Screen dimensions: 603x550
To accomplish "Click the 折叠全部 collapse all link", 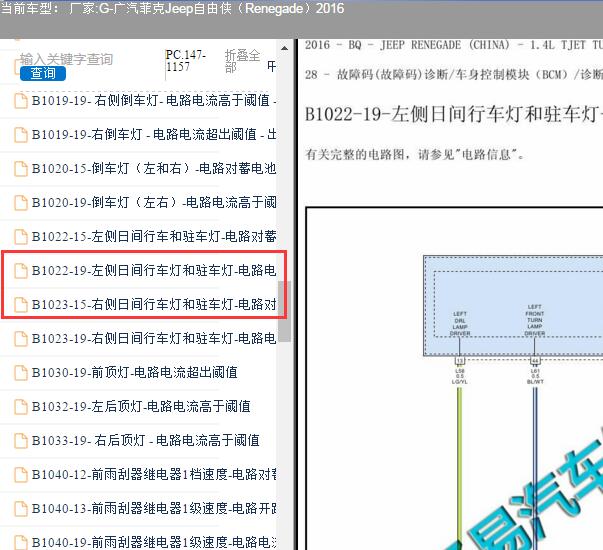I will (x=242, y=61).
